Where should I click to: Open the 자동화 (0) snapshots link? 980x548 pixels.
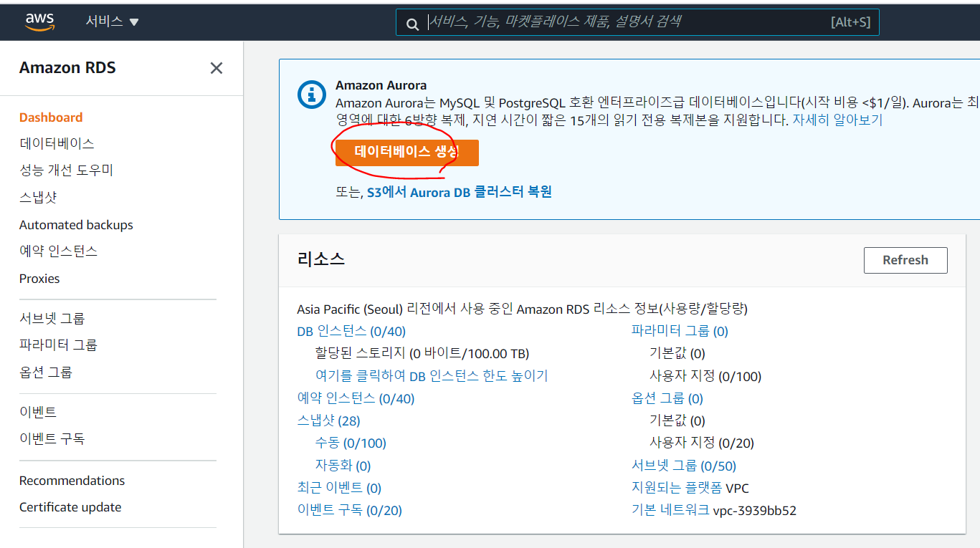click(x=343, y=466)
